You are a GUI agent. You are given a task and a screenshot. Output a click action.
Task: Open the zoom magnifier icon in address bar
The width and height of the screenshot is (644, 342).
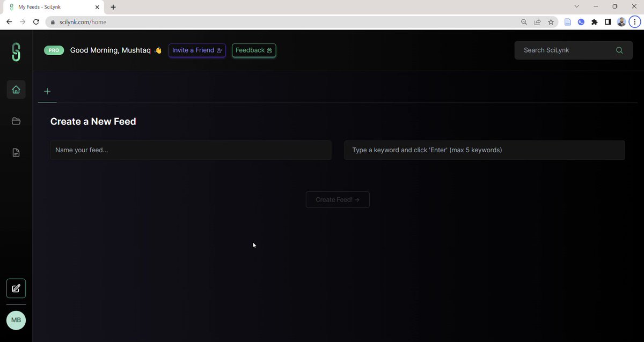pyautogui.click(x=524, y=22)
